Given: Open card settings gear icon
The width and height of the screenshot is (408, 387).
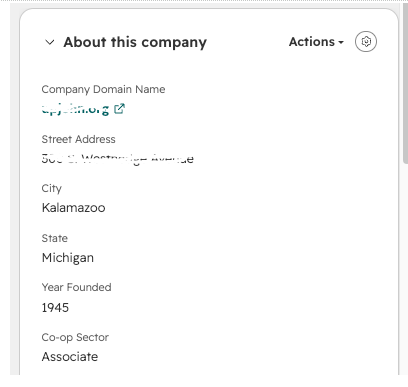Looking at the screenshot, I should coord(366,42).
